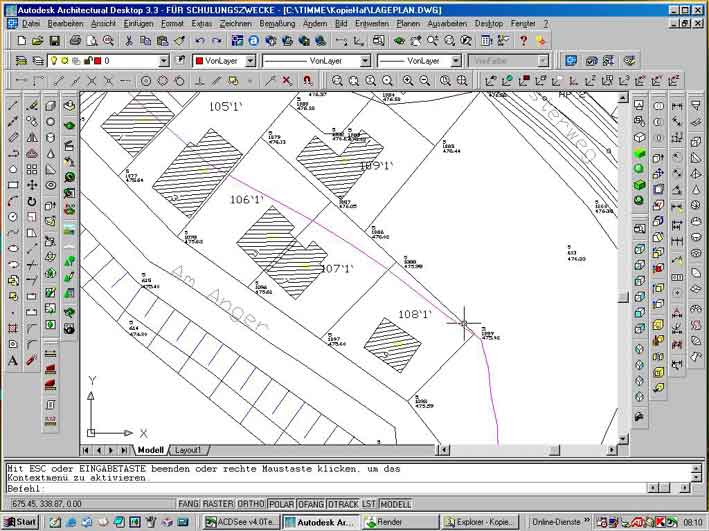This screenshot has width=709, height=531.
Task: Click the Print icon in the toolbar
Action: (77, 41)
